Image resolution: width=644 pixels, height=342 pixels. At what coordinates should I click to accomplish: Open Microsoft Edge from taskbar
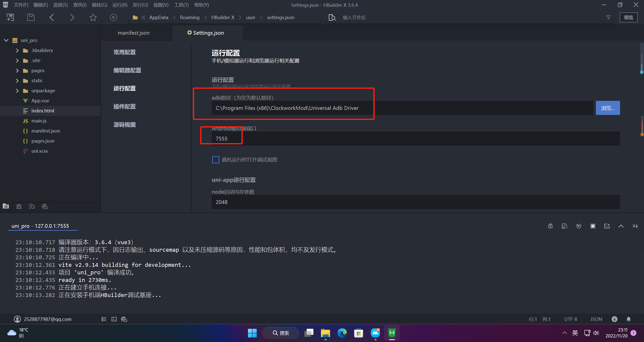point(342,333)
